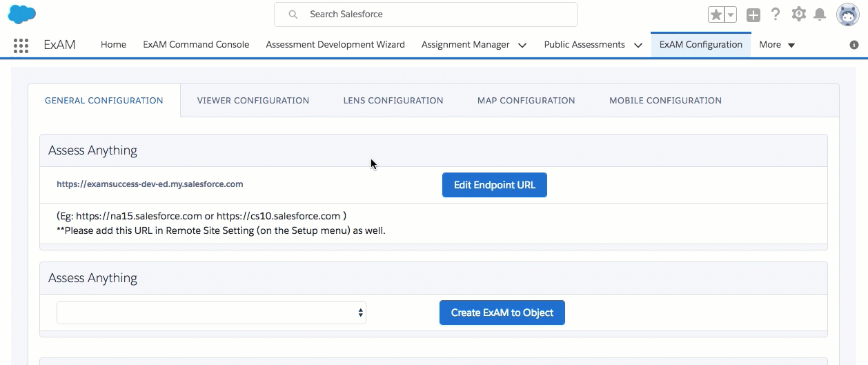
Task: Open the Notifications bell icon
Action: 820,14
